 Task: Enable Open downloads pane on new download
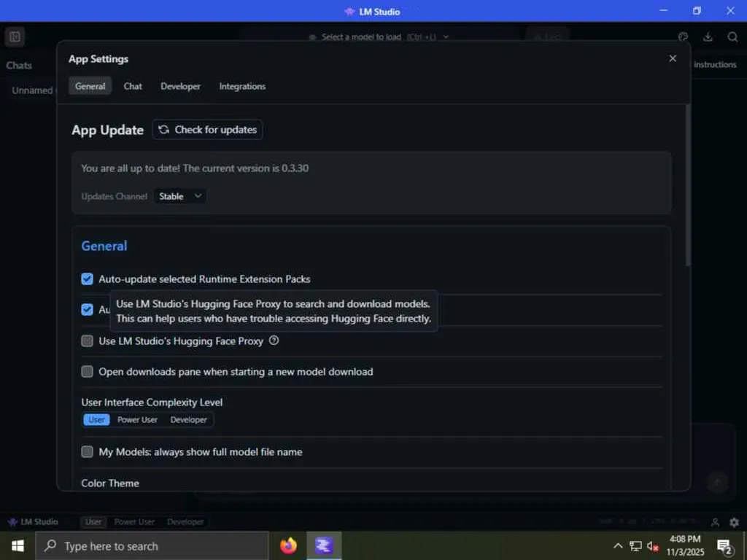pos(88,371)
